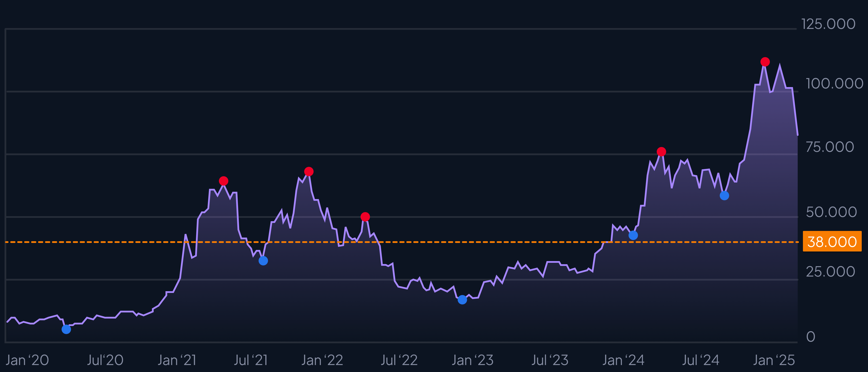Click red marker on the 50.000 gridline

point(365,216)
